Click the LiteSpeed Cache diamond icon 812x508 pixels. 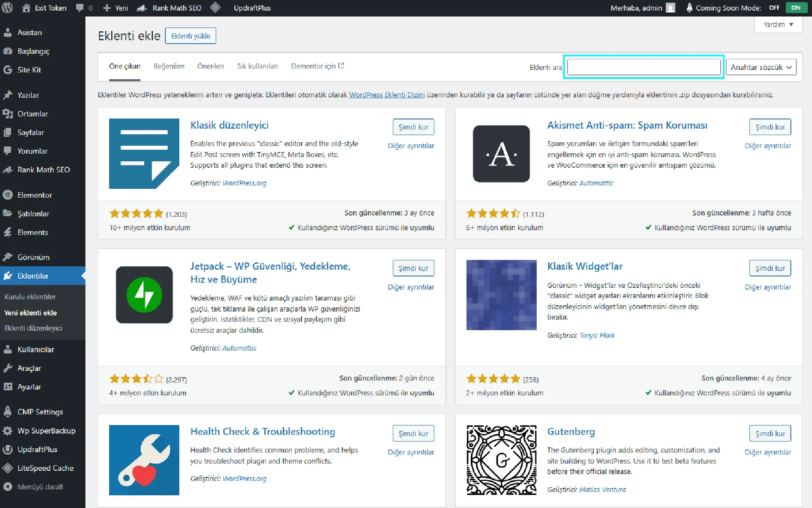pos(8,468)
